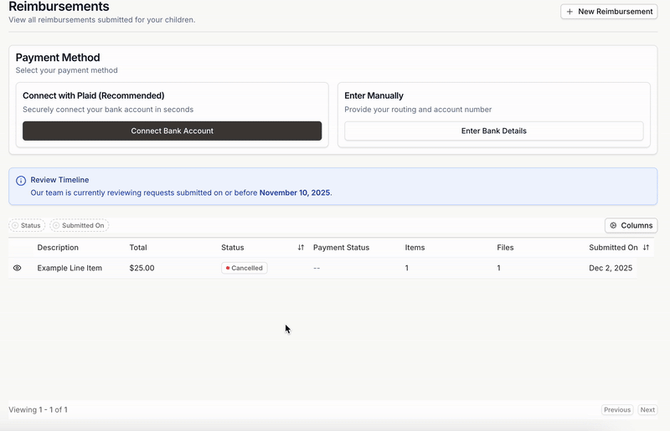Image resolution: width=670 pixels, height=431 pixels.
Task: Open the Columns visibility dropdown
Action: point(631,226)
